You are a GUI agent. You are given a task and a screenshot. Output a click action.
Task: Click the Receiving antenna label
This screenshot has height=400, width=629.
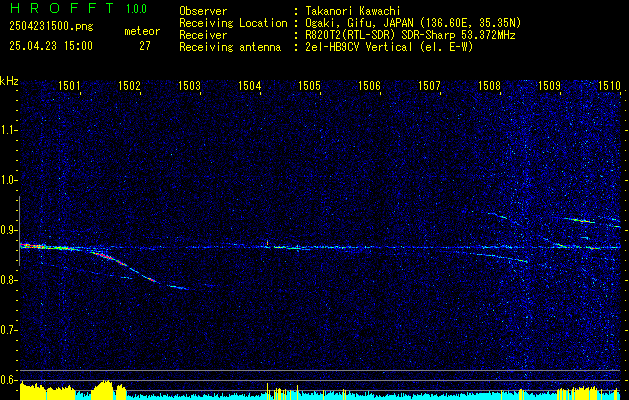[x=230, y=47]
